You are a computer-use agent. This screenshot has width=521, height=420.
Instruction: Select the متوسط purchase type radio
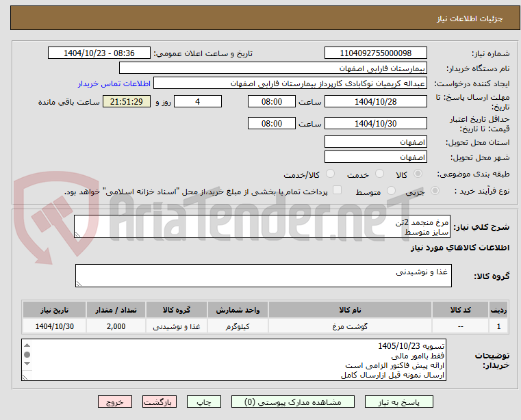pos(391,191)
